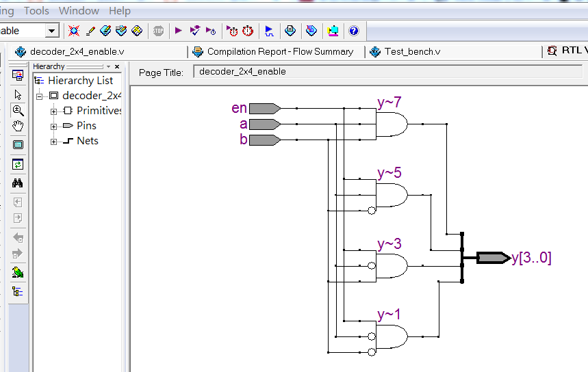This screenshot has width=588, height=372.
Task: Select the a input pin in schematic
Action: pyautogui.click(x=265, y=124)
